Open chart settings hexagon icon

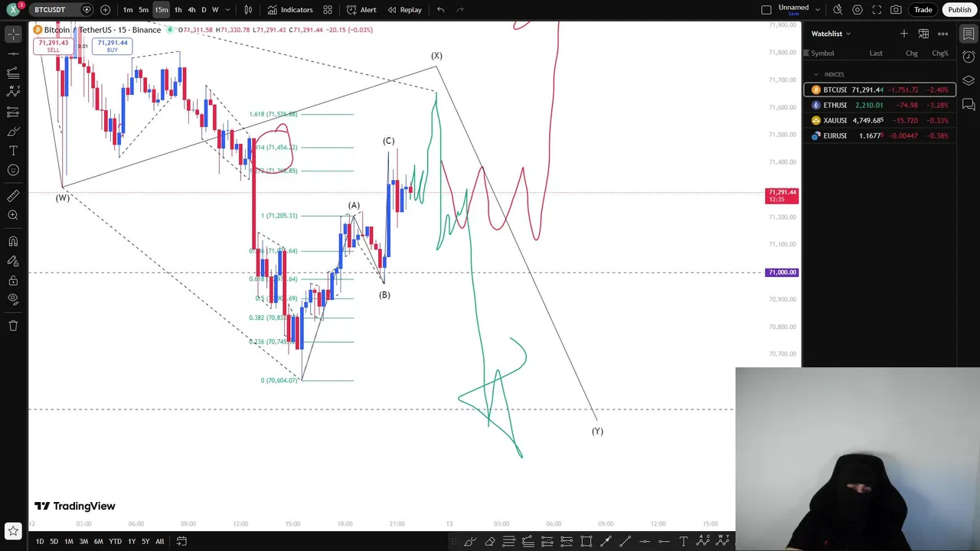click(857, 10)
